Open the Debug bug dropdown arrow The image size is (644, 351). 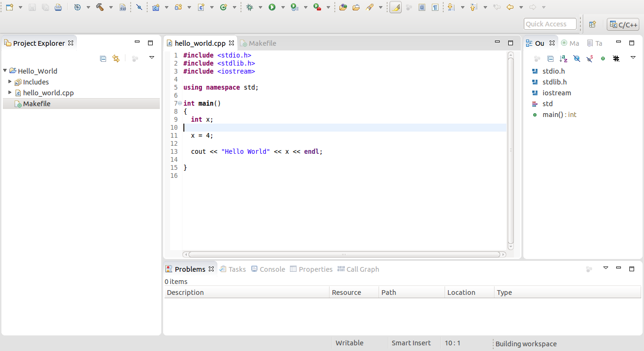[260, 8]
